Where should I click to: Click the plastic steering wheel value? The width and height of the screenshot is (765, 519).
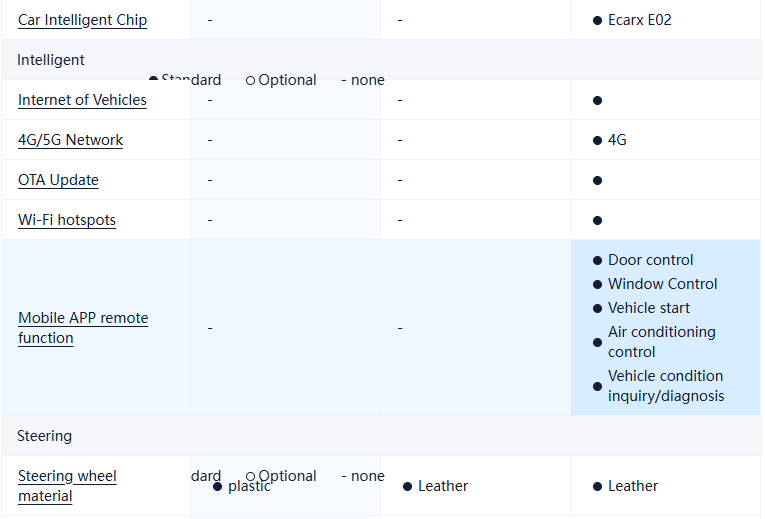(249, 486)
